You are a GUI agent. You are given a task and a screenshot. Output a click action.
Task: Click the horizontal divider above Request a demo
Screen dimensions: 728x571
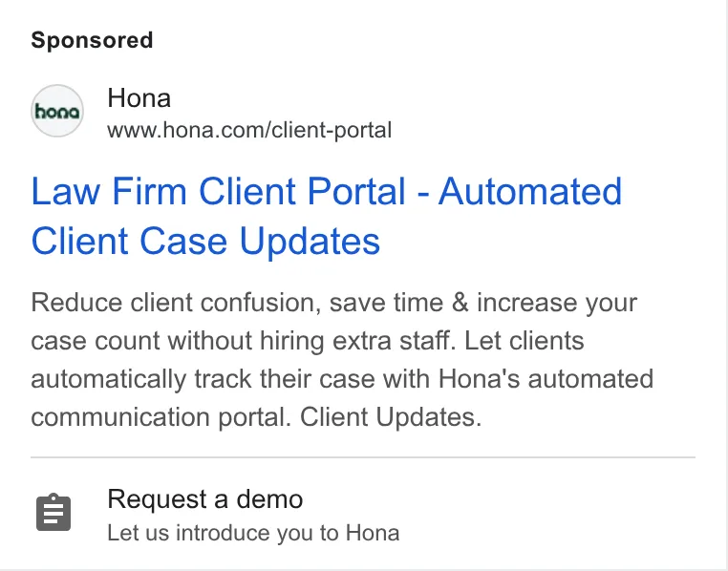pos(363,457)
